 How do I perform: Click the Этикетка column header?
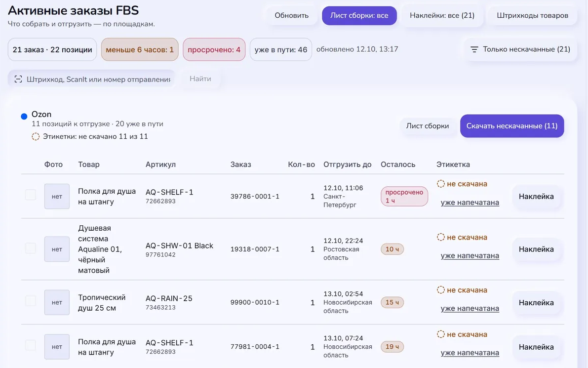(x=453, y=164)
